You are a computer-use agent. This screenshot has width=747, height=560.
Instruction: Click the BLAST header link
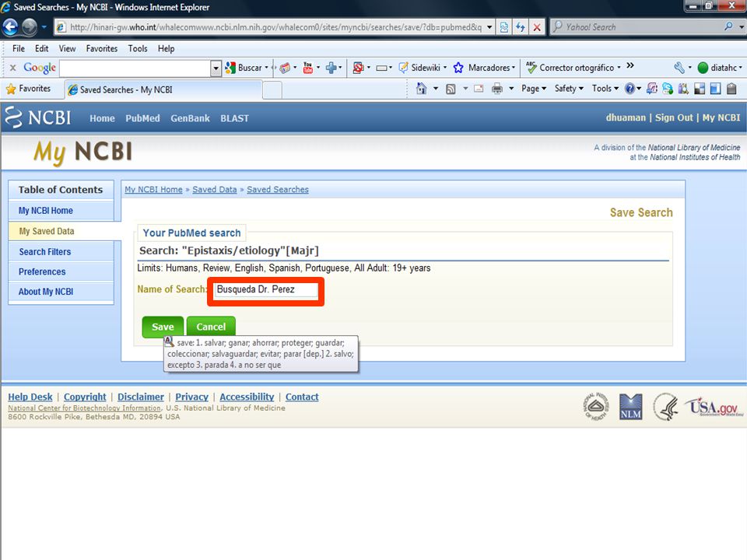[234, 118]
